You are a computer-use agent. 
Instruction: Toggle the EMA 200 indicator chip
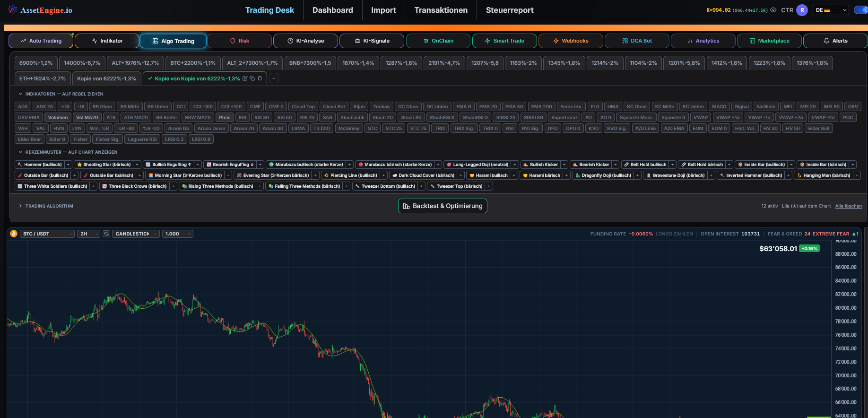541,106
